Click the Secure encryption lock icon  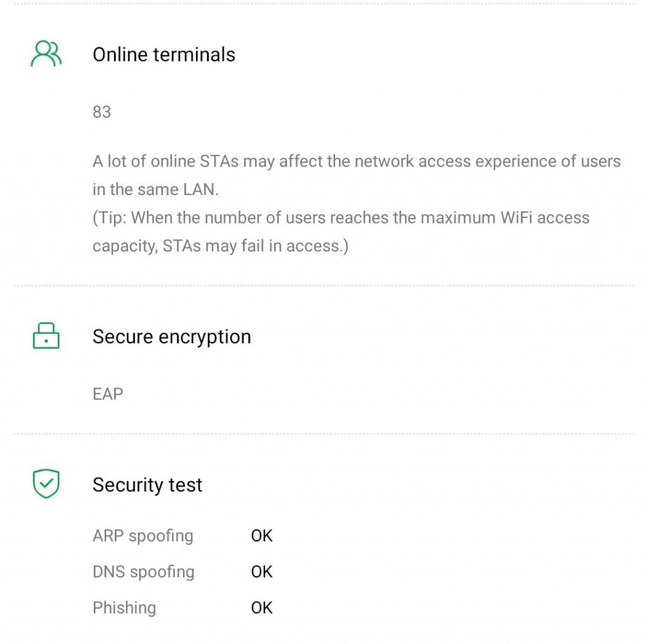pos(46,336)
